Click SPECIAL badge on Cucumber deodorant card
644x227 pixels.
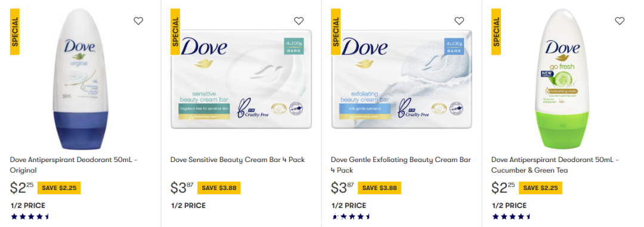pos(496,32)
